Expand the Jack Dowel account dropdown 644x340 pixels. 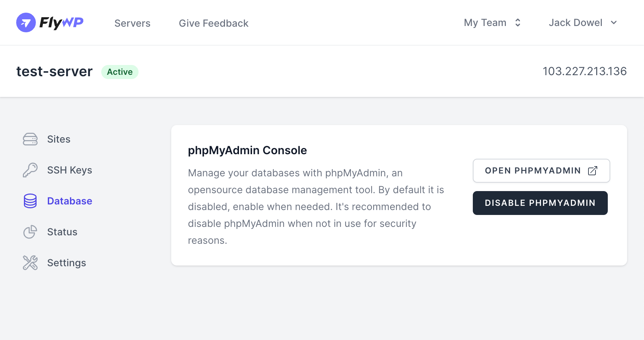click(582, 22)
